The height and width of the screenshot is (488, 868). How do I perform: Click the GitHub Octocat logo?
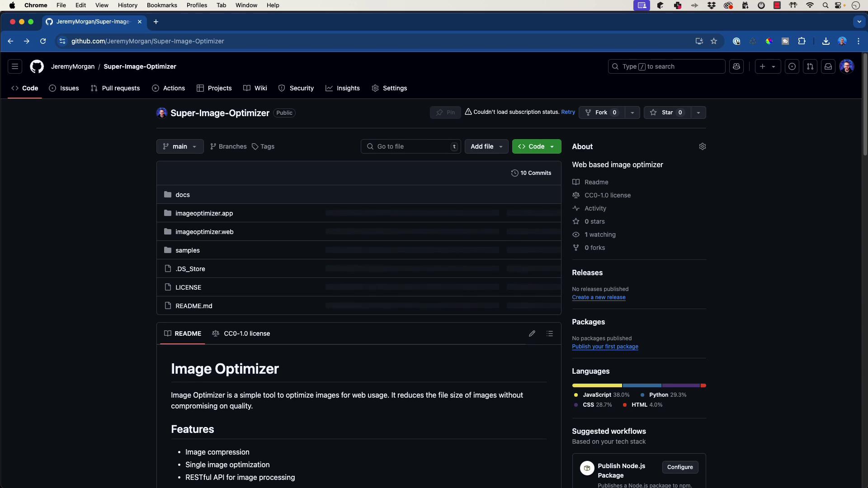[x=37, y=66]
